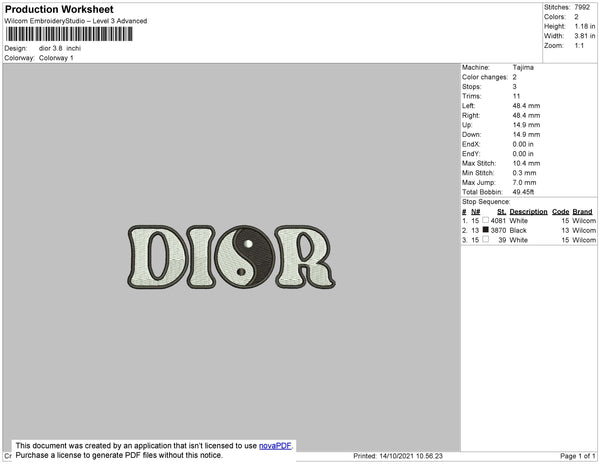Click the Total Bobbin value '49.45ft'
Image resolution: width=600 pixels, height=464 pixels.
pyautogui.click(x=523, y=192)
